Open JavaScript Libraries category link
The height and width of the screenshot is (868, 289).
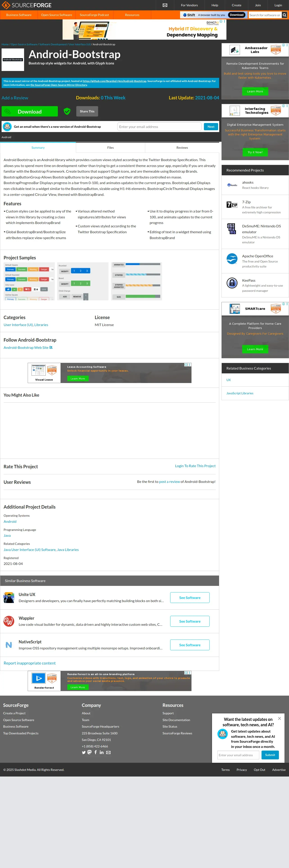(240, 393)
